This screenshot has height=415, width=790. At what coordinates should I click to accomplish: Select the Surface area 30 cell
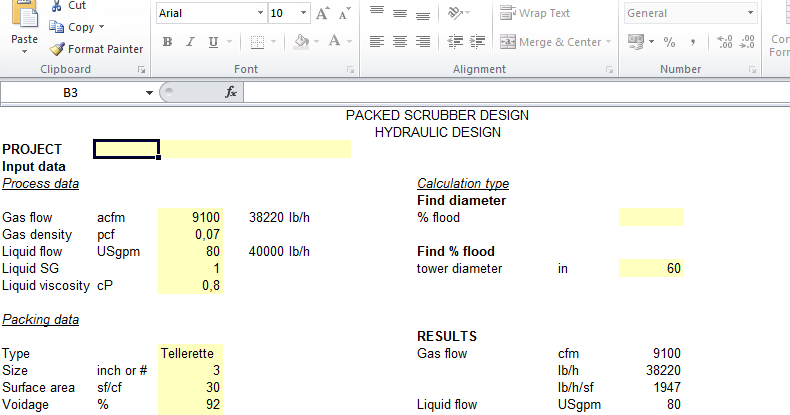pos(190,387)
